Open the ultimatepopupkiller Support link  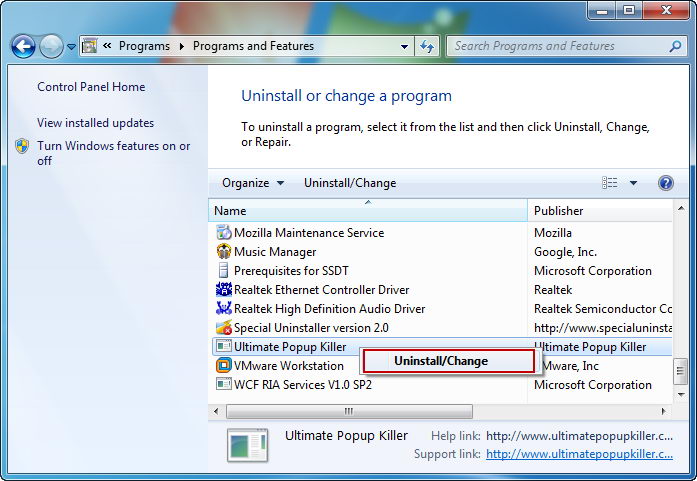tap(579, 454)
